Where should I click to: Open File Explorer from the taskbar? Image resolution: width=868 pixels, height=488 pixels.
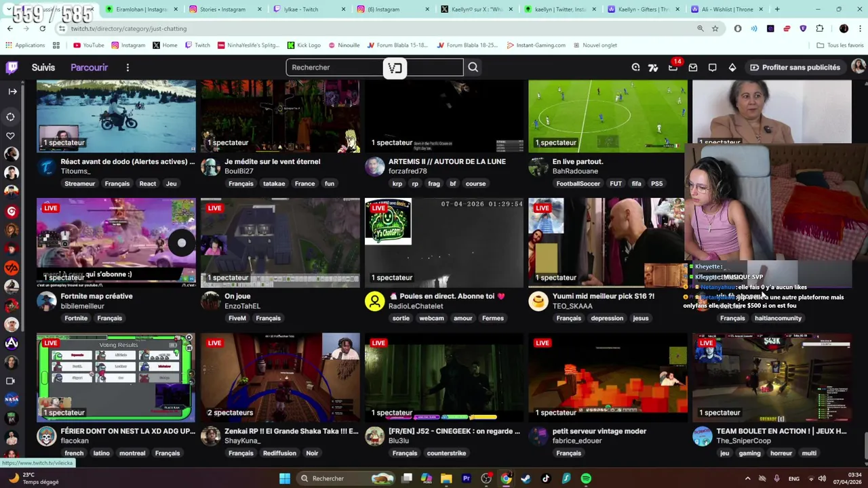[446, 479]
